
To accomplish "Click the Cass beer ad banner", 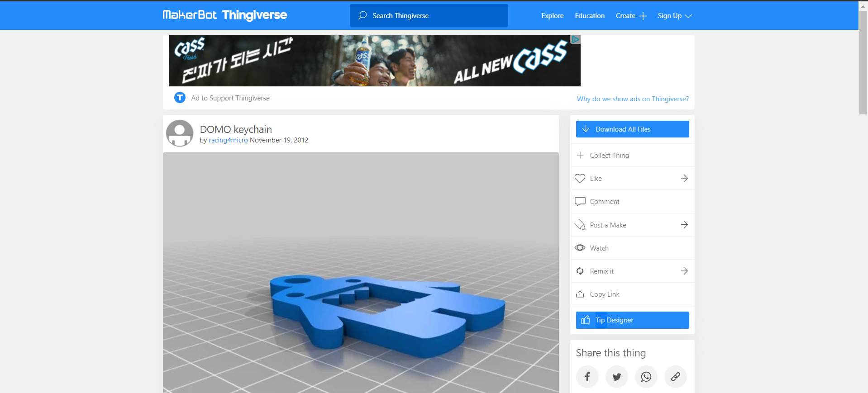I will (x=374, y=61).
